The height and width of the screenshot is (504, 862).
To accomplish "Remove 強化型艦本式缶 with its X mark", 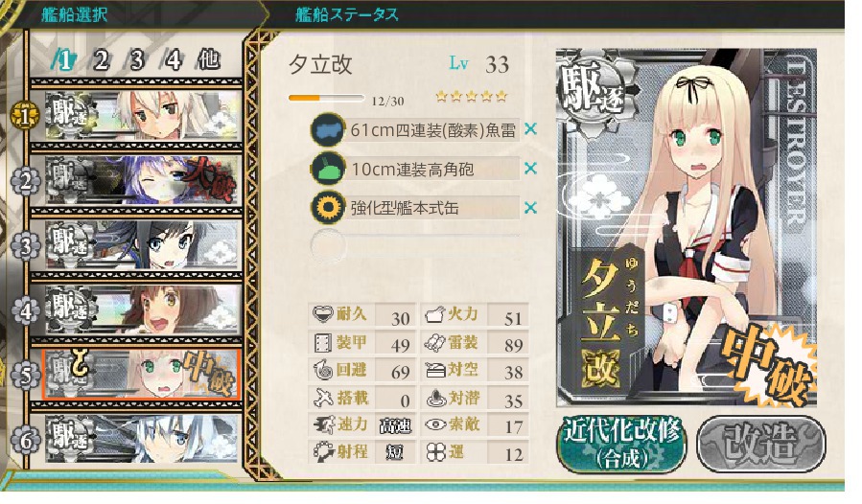I will [x=530, y=208].
